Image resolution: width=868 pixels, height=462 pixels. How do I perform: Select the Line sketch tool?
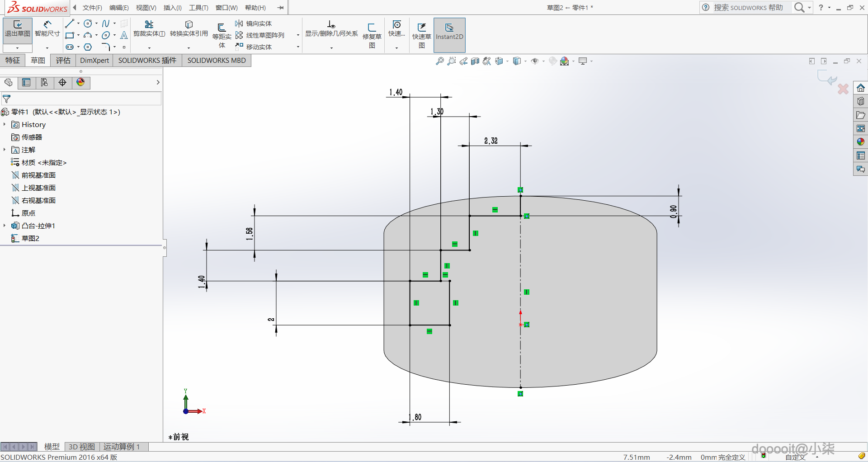click(x=69, y=24)
